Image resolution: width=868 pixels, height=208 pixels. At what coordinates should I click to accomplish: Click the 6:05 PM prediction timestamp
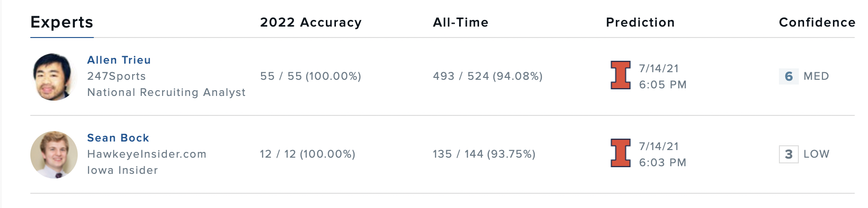[662, 85]
